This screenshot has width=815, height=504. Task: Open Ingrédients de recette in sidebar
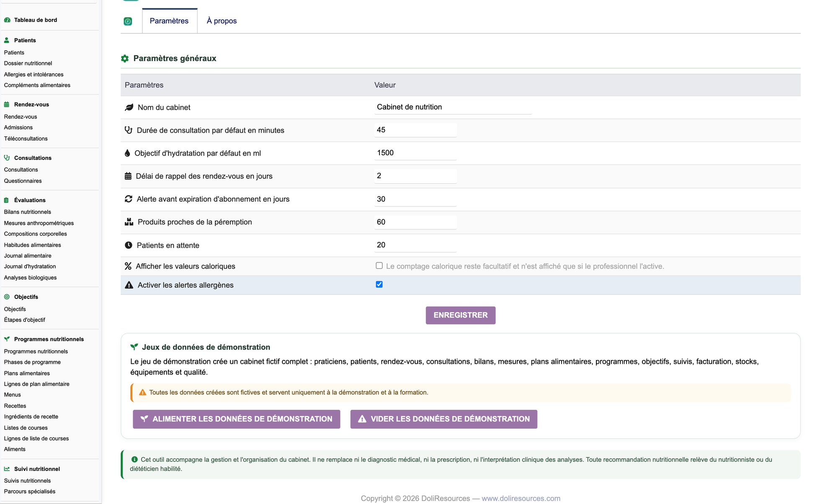click(31, 417)
